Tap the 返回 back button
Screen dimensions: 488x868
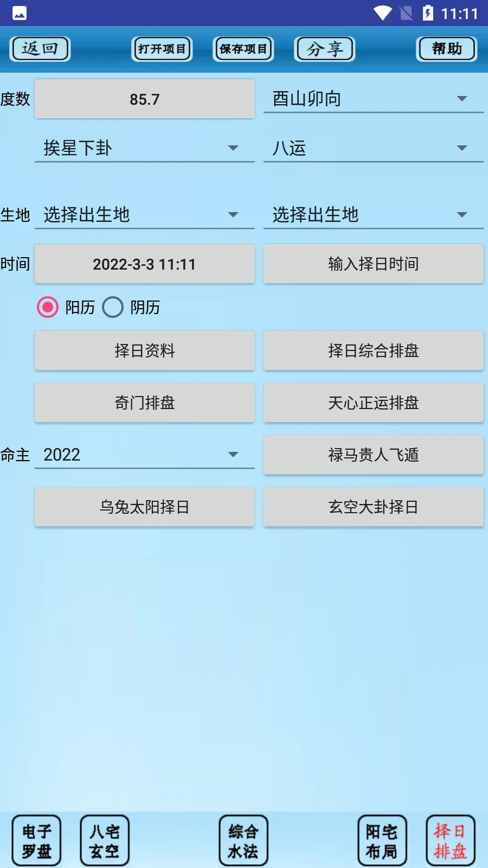pyautogui.click(x=40, y=48)
